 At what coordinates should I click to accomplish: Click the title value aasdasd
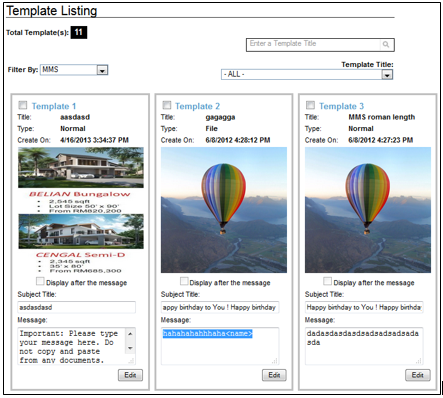pyautogui.click(x=75, y=117)
